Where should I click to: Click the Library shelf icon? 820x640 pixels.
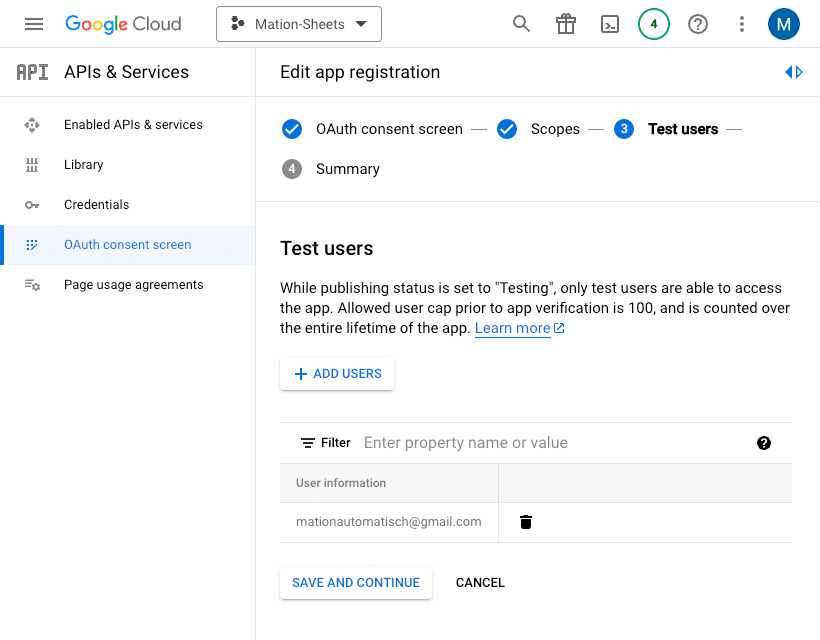point(32,165)
